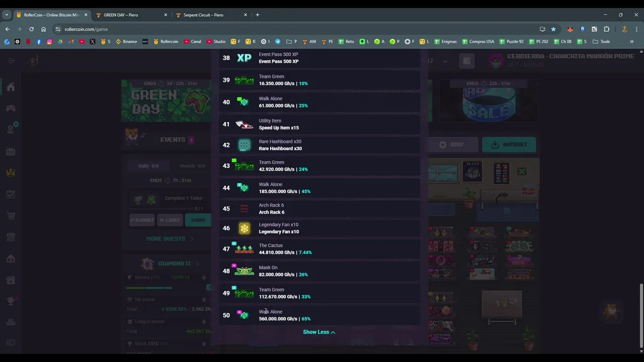Open the Telegram bookmark icon
The image size is (644, 362).
click(x=278, y=42)
